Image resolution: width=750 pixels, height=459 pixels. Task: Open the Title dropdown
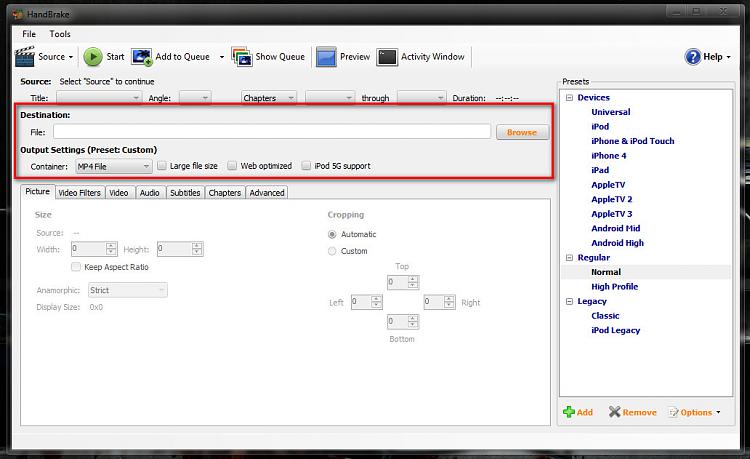[99, 98]
